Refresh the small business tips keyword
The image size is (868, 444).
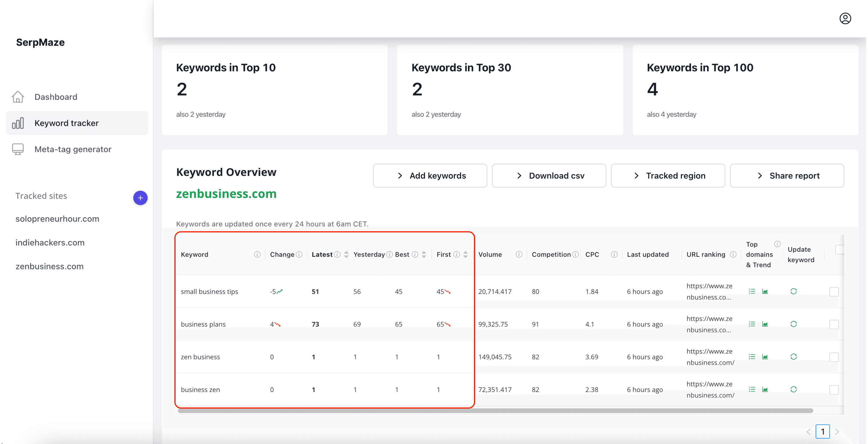pyautogui.click(x=794, y=292)
